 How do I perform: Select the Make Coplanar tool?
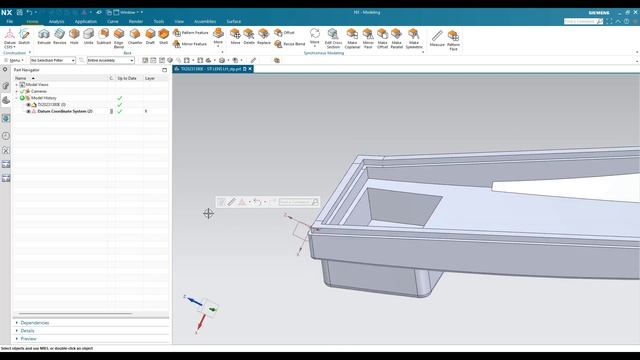coord(352,38)
